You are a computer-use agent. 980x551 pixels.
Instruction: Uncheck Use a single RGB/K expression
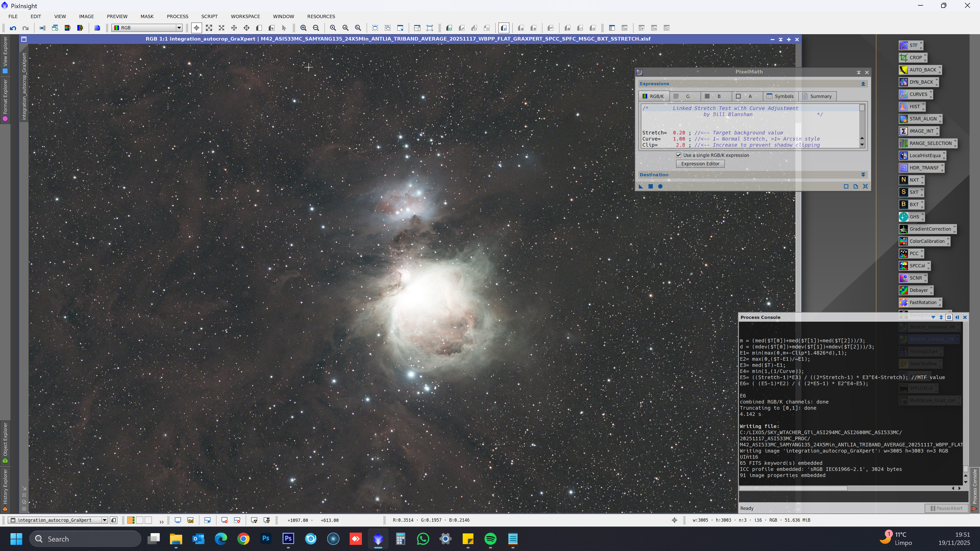678,155
